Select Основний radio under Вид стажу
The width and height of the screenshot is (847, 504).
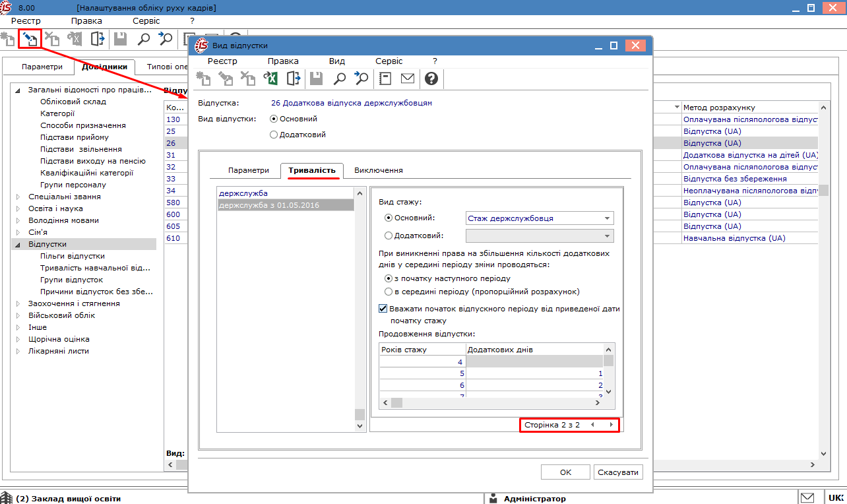(389, 218)
